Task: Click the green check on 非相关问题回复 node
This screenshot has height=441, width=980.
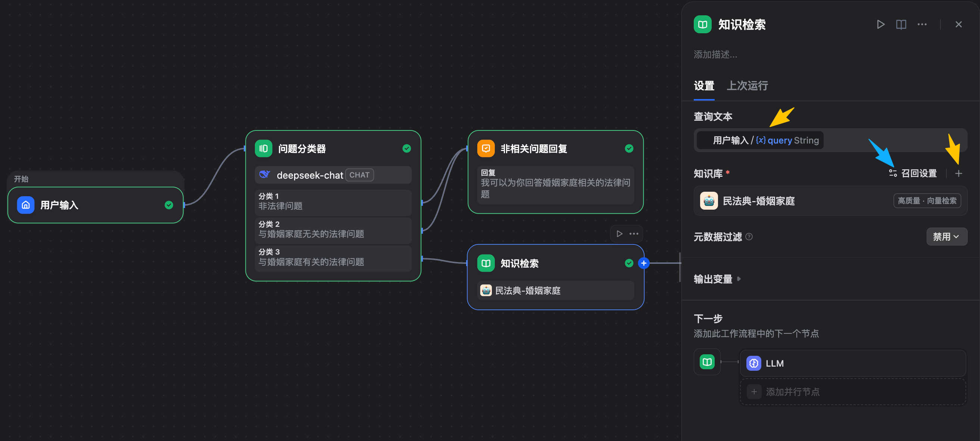Action: (629, 148)
